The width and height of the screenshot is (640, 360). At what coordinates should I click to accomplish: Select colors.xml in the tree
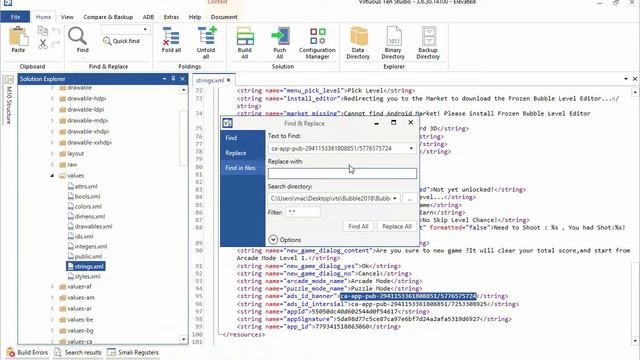[x=85, y=207]
